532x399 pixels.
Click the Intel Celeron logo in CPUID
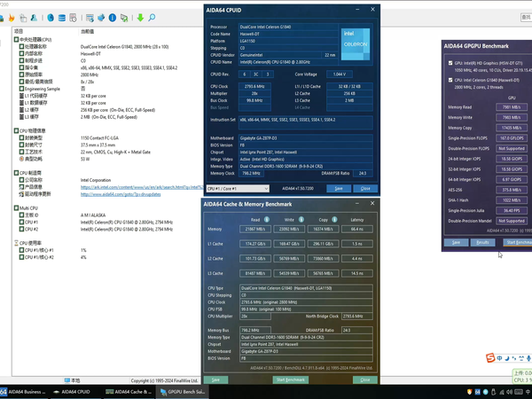pyautogui.click(x=356, y=44)
